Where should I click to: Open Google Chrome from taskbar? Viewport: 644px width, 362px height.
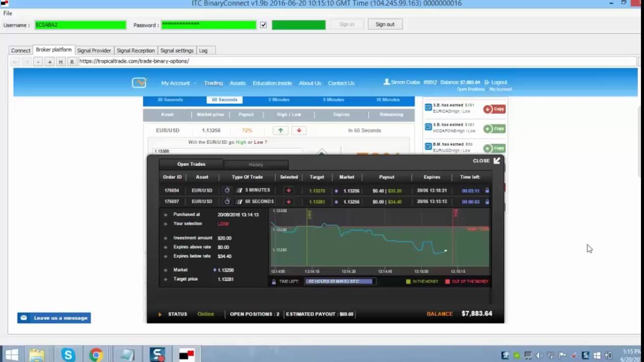pyautogui.click(x=96, y=355)
